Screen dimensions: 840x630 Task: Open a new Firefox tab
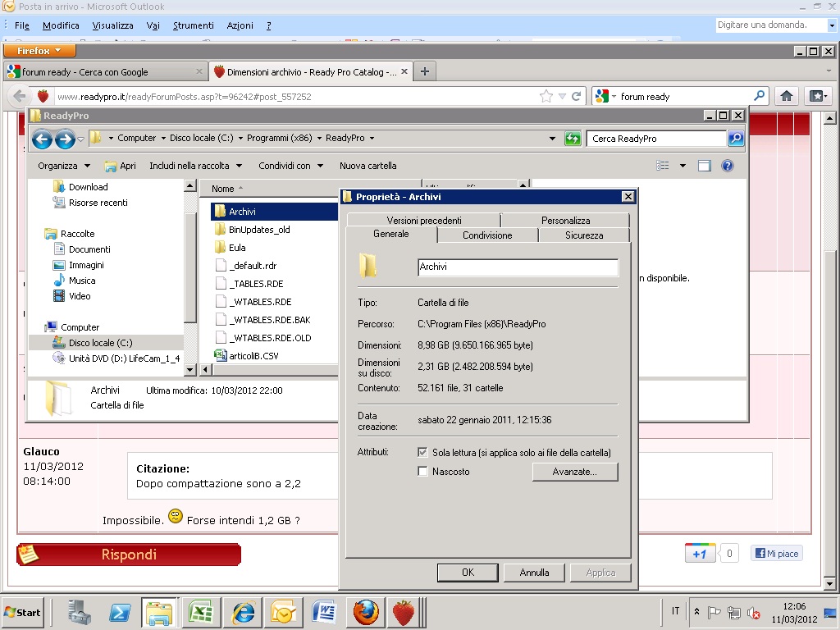425,72
